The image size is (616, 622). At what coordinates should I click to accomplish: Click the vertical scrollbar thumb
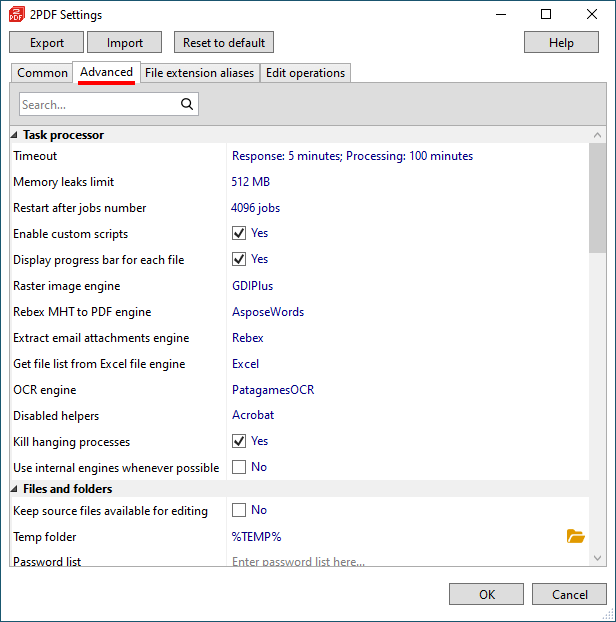coord(597,198)
